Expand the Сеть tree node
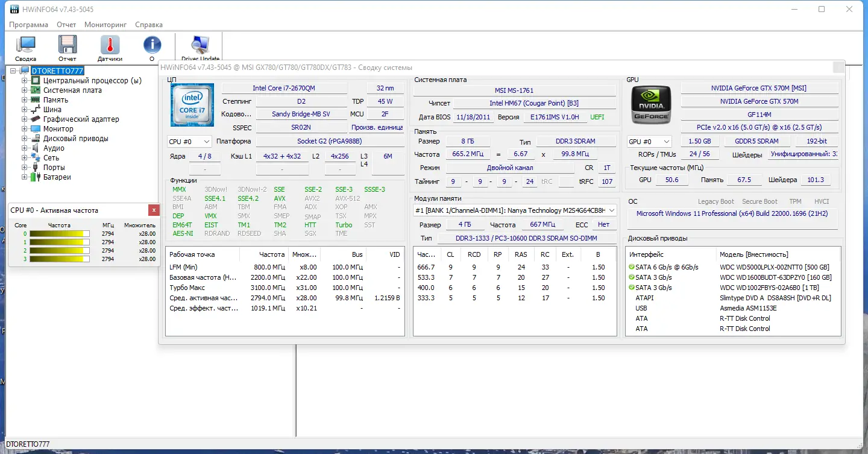Screen dimensions: 868x454 25,158
